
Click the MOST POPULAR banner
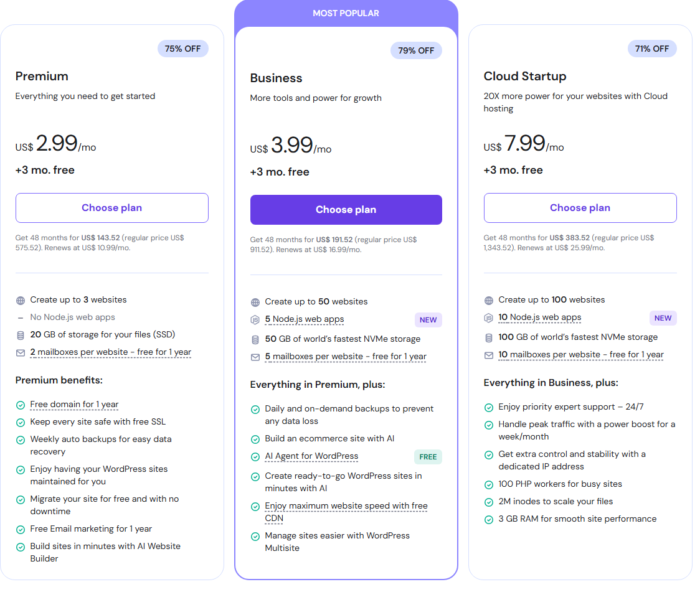point(346,12)
